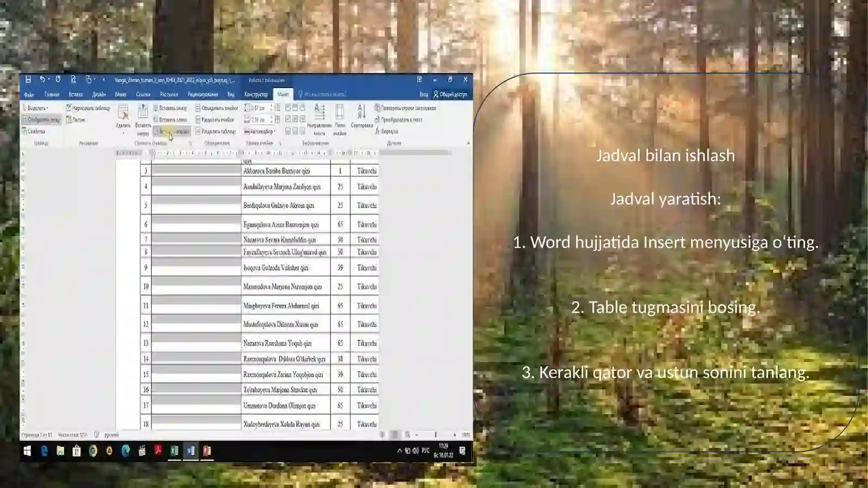This screenshot has height=488, width=868.
Task: Switch to Конструктор (Table Design) tab
Action: 256,94
